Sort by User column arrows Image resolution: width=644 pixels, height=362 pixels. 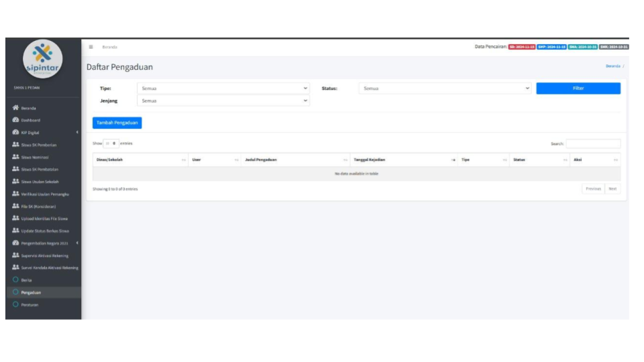click(x=237, y=160)
